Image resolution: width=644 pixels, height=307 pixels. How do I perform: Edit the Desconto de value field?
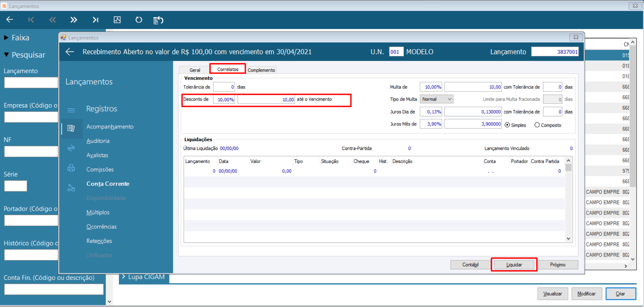pos(266,99)
